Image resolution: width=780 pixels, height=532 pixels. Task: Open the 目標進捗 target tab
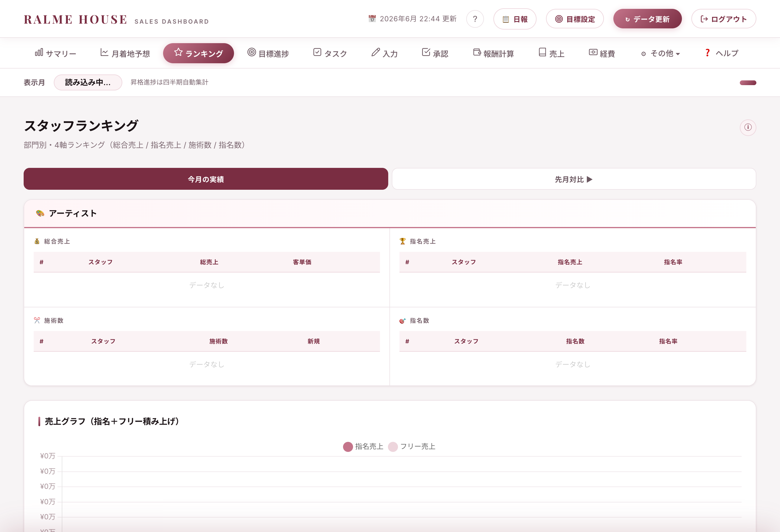coord(268,53)
